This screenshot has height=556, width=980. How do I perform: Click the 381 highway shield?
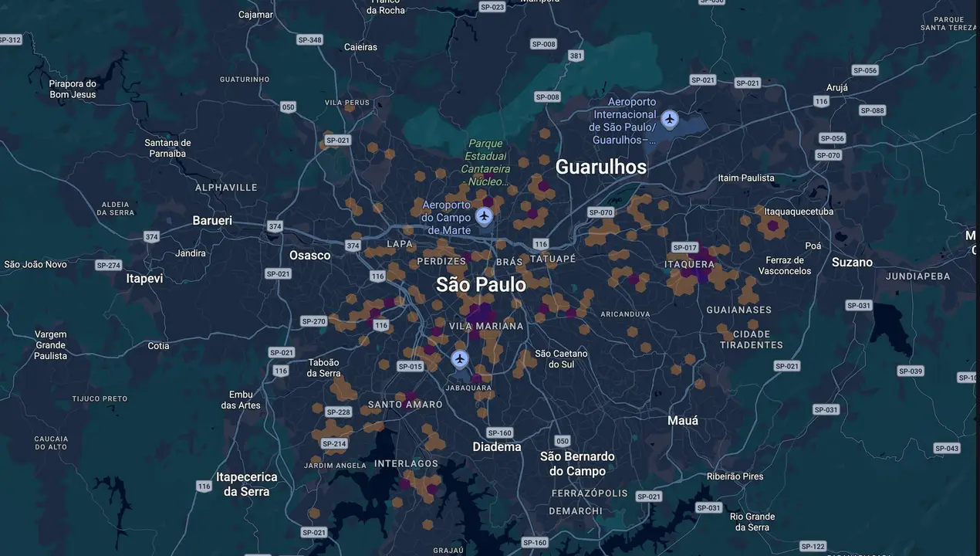576,56
